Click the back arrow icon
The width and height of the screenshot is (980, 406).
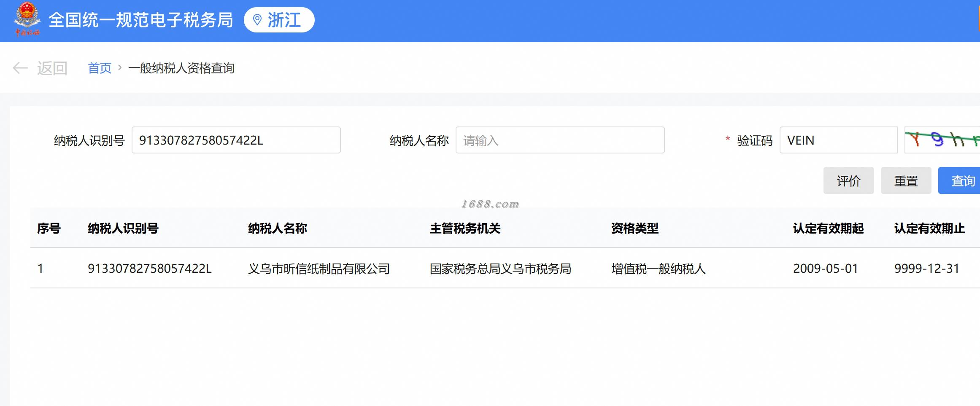[x=20, y=68]
